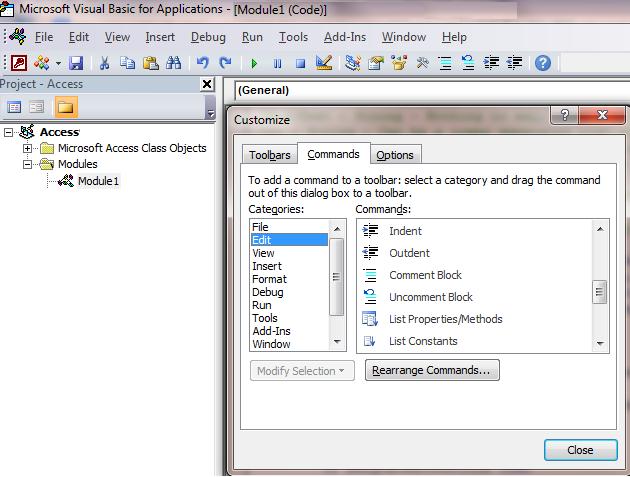Select File in the Categories list
The width and height of the screenshot is (630, 477).
[x=289, y=227]
